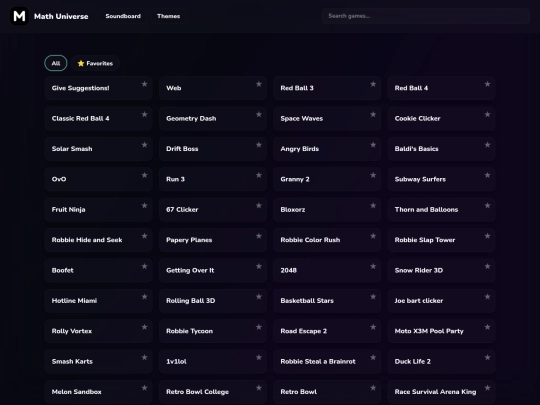Image resolution: width=540 pixels, height=405 pixels.
Task: Play Subway Surfers
Action: click(441, 179)
